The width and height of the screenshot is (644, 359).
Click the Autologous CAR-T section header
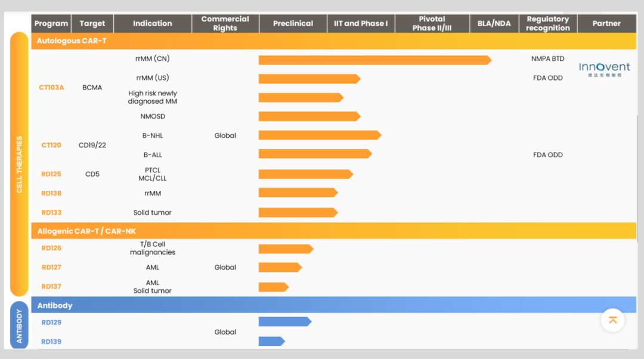(72, 41)
